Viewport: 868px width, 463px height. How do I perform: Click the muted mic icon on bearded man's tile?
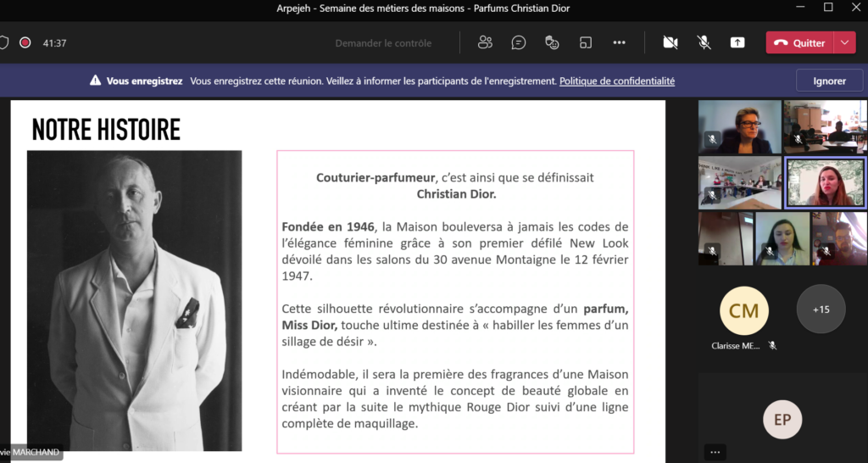pos(826,251)
